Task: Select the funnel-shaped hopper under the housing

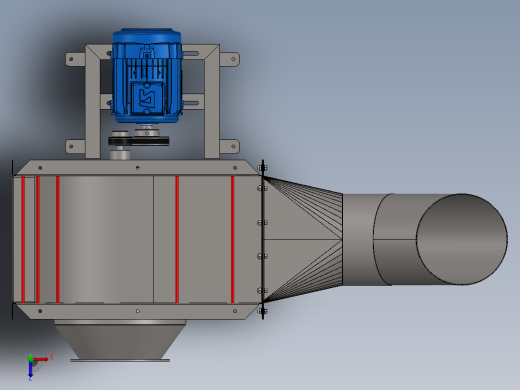Action: pos(120,341)
